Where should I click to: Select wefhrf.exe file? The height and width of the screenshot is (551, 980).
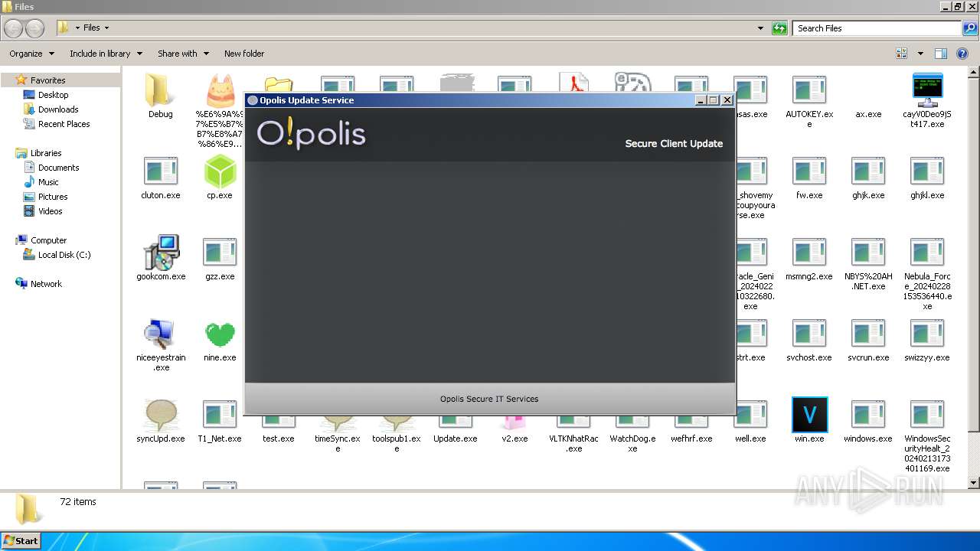tap(691, 439)
